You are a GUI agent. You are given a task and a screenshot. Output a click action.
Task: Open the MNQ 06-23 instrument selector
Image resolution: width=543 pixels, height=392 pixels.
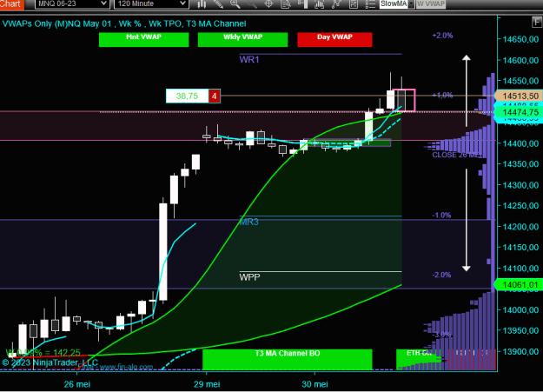(x=72, y=3)
